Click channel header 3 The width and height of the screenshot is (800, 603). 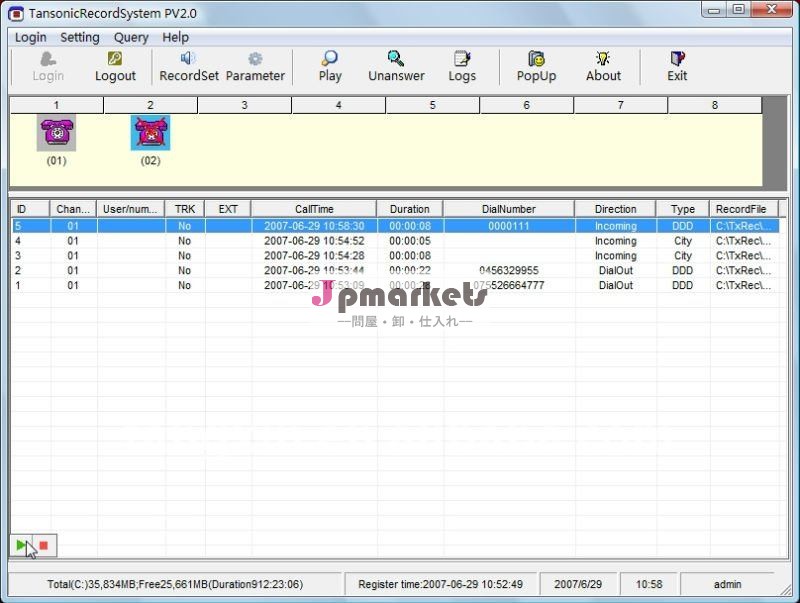pos(244,105)
